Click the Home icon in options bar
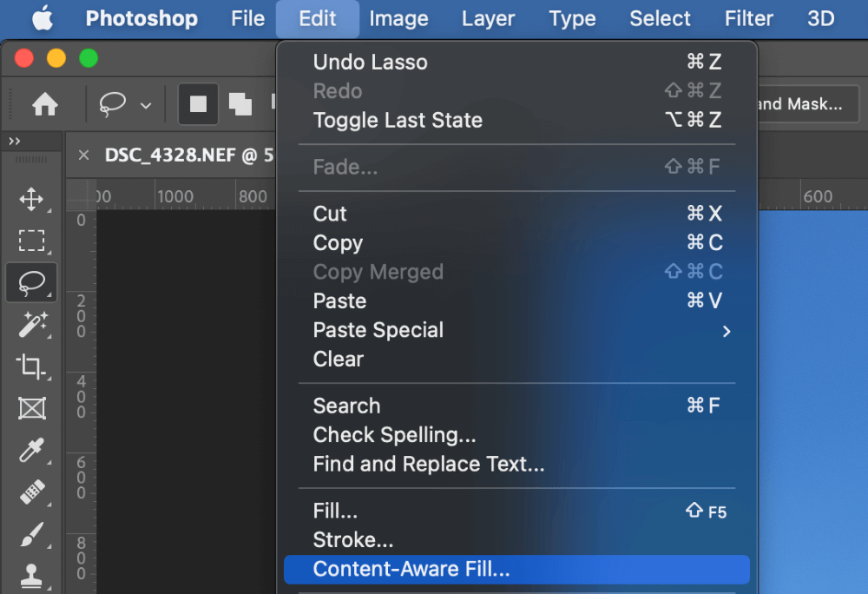The height and width of the screenshot is (594, 868). pos(45,105)
